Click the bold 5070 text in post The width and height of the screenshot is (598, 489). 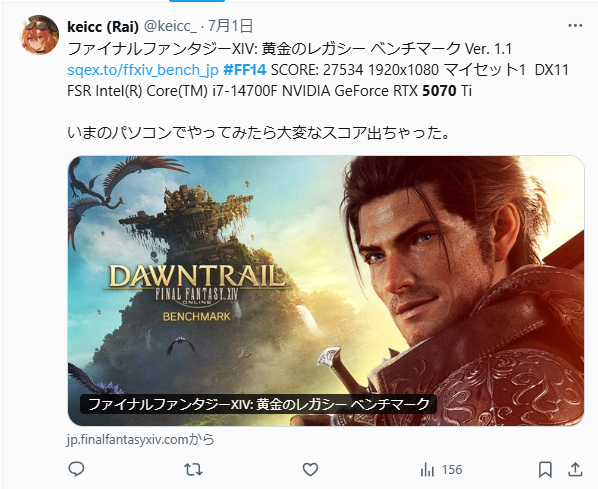[439, 91]
